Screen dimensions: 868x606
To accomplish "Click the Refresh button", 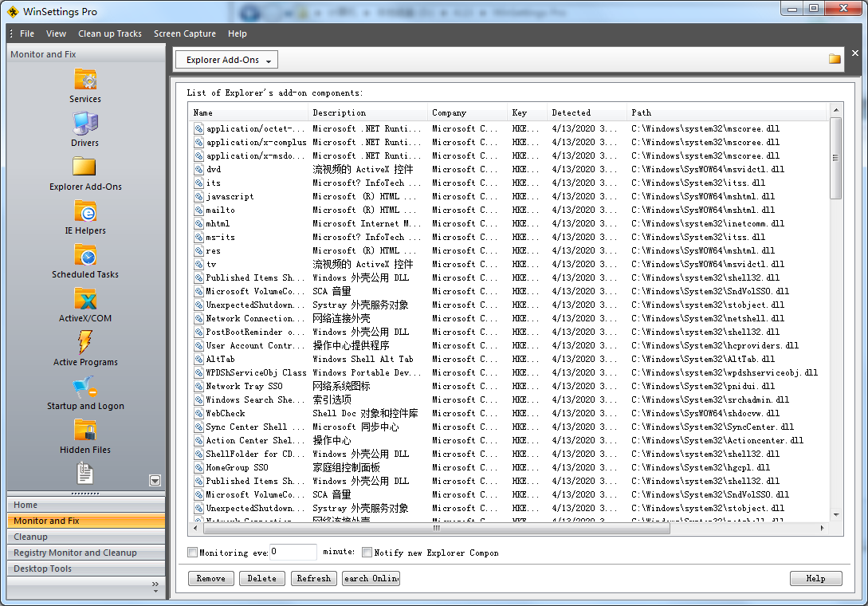I will (314, 578).
